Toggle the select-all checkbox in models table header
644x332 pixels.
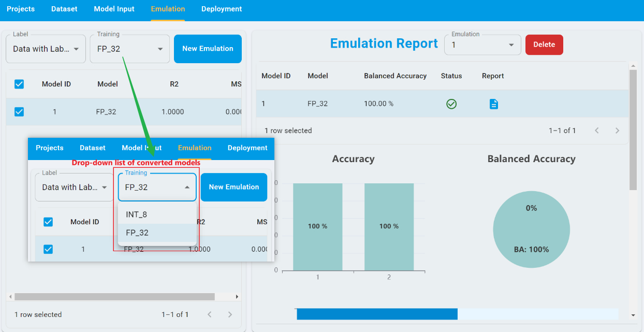coord(19,84)
